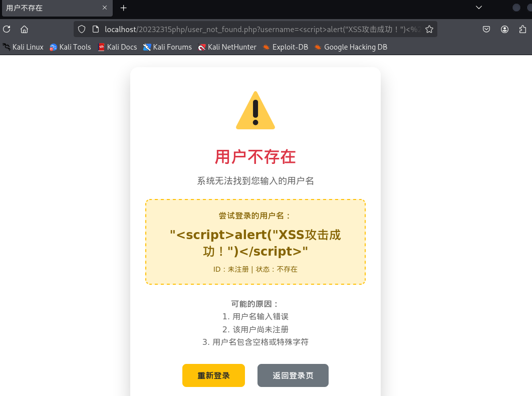Click the 重新登录 yellow button
The width and height of the screenshot is (532, 396).
[213, 375]
